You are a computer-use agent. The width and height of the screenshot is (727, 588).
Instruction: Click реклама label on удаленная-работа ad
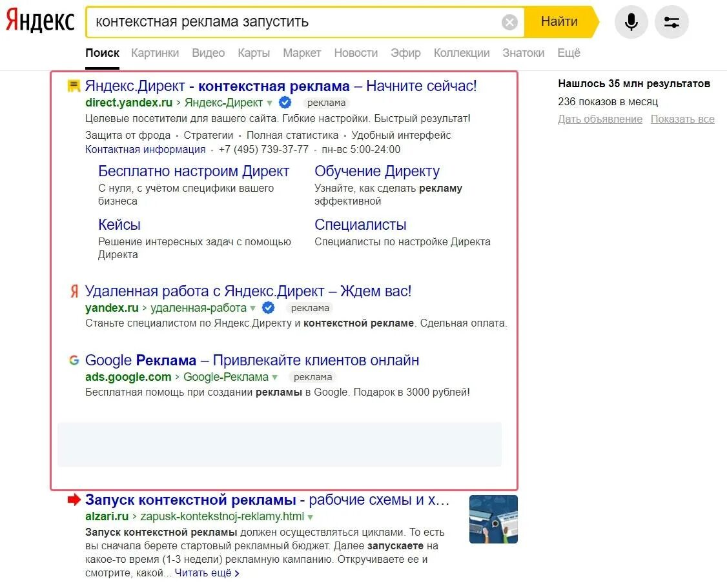point(310,308)
